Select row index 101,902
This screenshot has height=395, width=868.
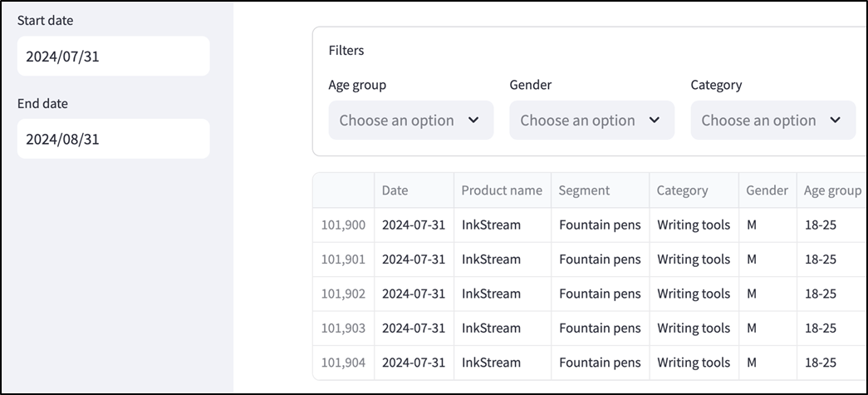[343, 294]
